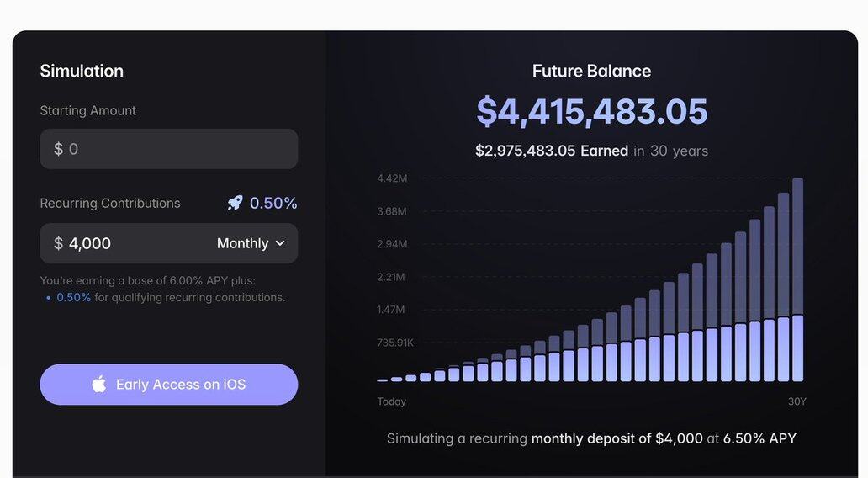Select the 4,000 recurring contribution amount
868x478 pixels.
[x=90, y=243]
